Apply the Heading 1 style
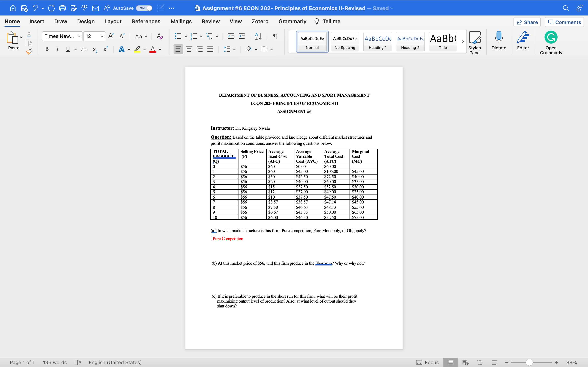 click(377, 42)
